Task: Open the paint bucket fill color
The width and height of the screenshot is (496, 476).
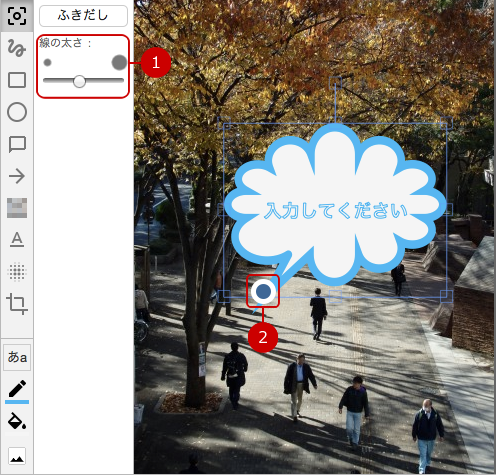Action: [17, 421]
